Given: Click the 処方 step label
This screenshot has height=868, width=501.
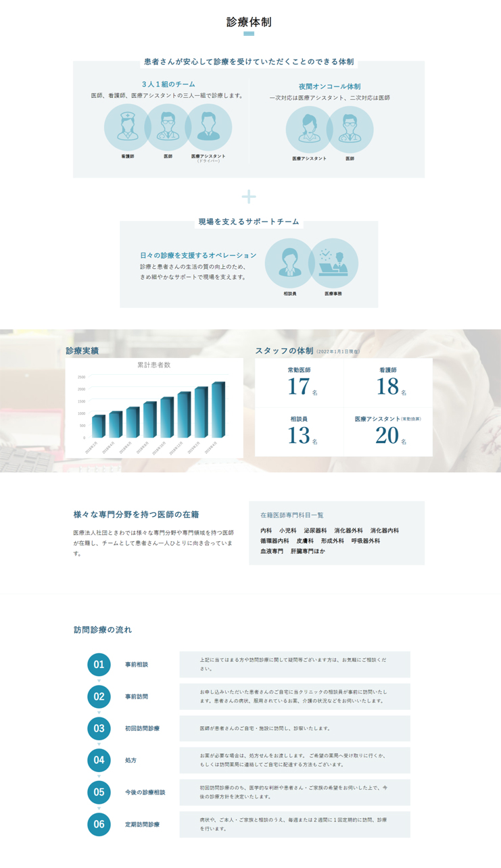Looking at the screenshot, I should click(130, 761).
